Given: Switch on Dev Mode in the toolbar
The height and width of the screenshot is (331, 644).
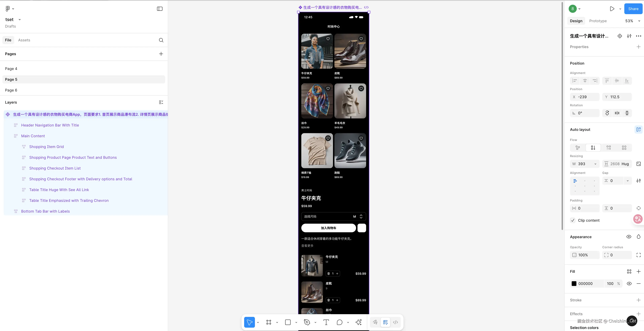Looking at the screenshot, I should tap(395, 322).
